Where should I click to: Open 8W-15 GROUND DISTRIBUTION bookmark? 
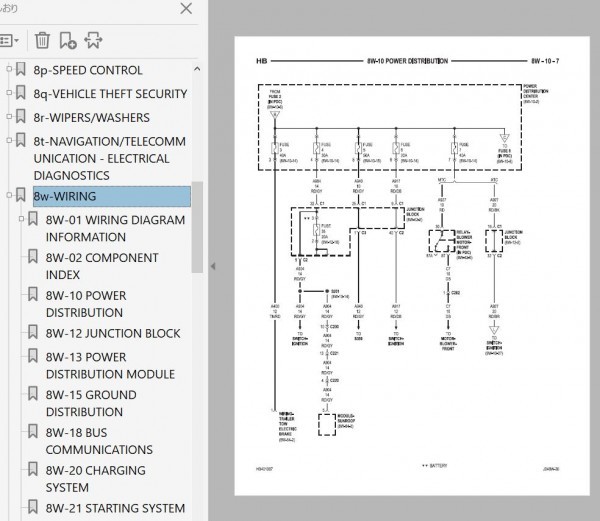pyautogui.click(x=91, y=403)
